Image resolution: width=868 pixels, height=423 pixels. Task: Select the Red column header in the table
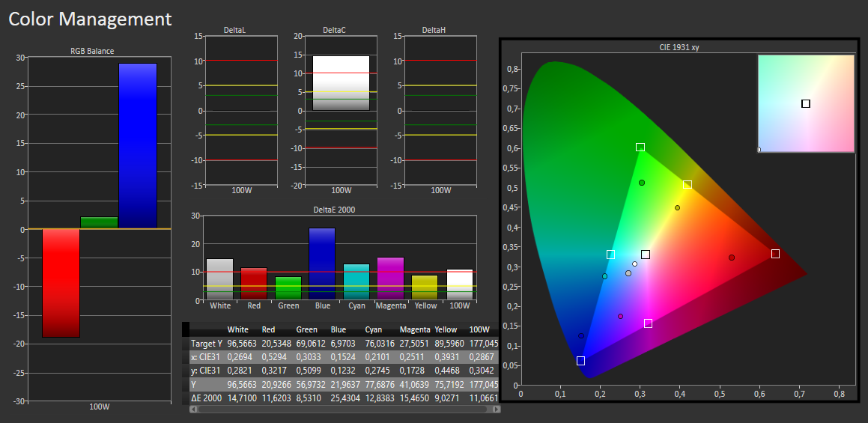(x=268, y=329)
